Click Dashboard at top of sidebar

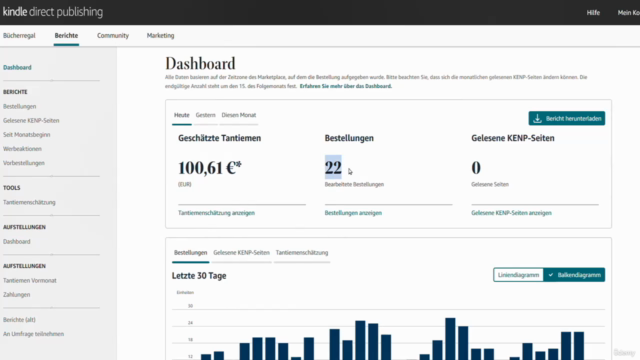[x=17, y=67]
